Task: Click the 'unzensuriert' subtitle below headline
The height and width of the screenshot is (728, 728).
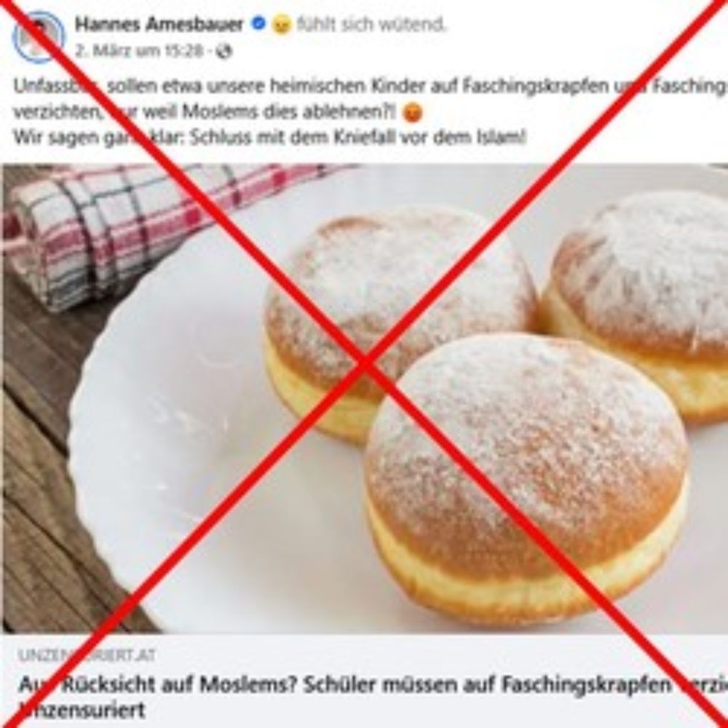Action: point(82,709)
